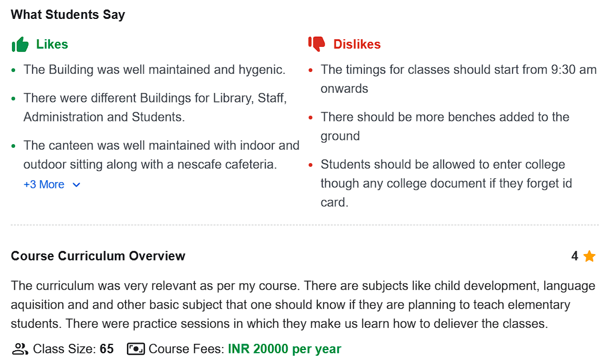Click the like about the canteen and cafeteria
609x364 pixels.
pyautogui.click(x=161, y=155)
